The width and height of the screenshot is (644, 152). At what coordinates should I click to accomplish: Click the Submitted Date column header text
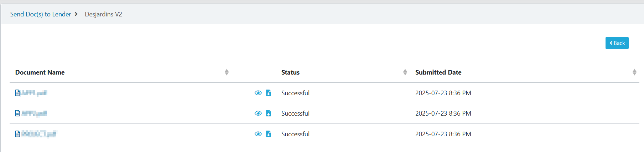(x=438, y=72)
